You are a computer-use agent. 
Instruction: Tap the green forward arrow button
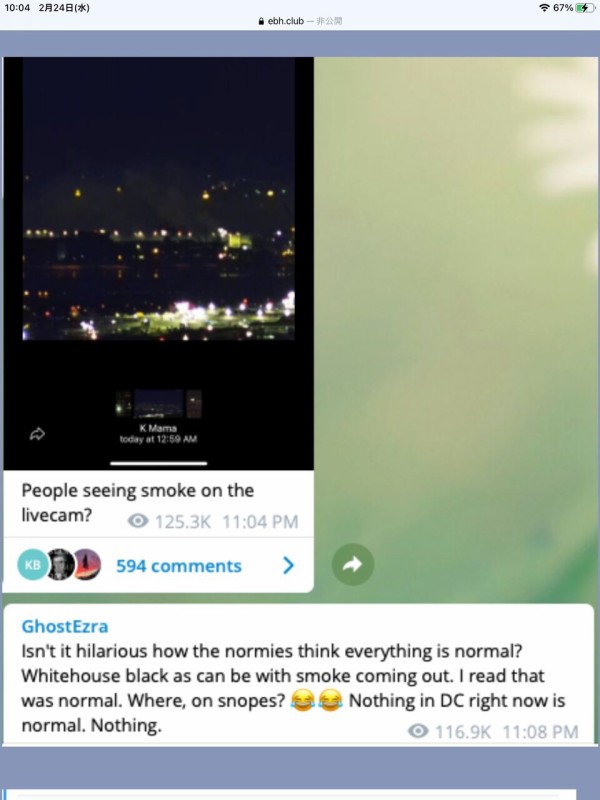pyautogui.click(x=353, y=564)
